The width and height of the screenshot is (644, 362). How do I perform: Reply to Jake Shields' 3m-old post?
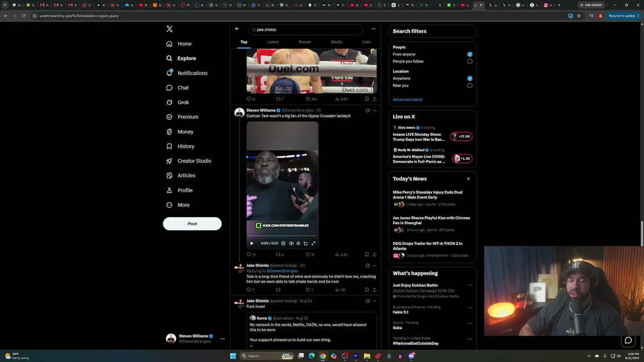click(251, 290)
